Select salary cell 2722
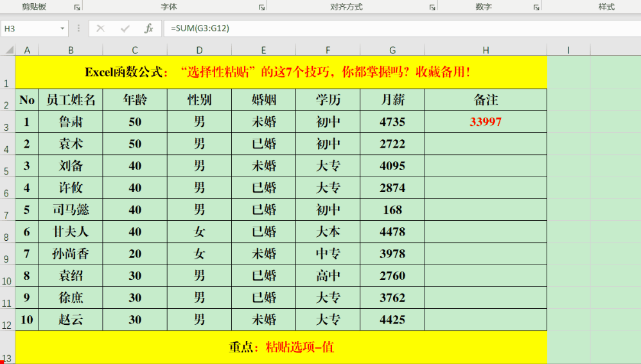641x364 pixels. coord(392,144)
